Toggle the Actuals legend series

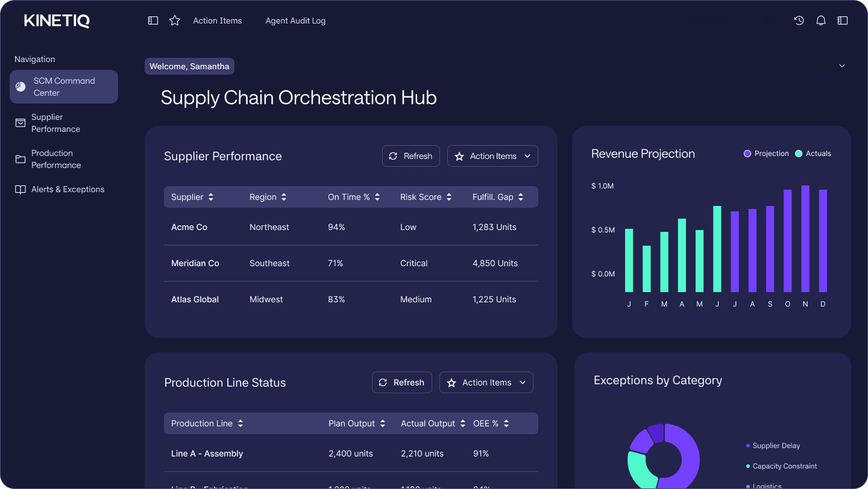(x=813, y=154)
